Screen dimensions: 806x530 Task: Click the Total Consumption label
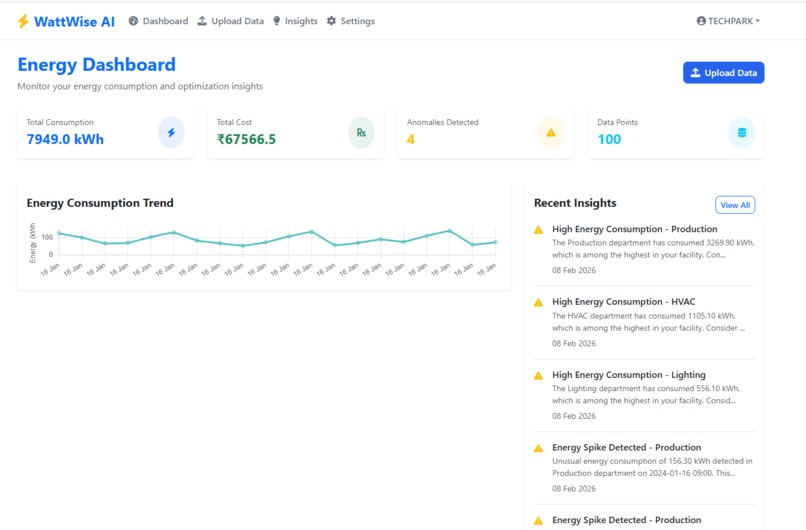coord(60,122)
